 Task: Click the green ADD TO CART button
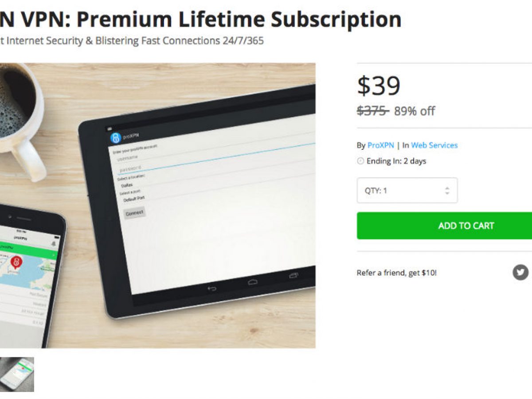444,226
